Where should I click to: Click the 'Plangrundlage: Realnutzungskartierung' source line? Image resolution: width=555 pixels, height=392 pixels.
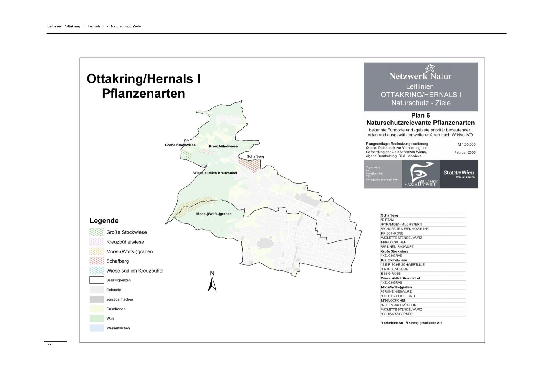(x=397, y=144)
